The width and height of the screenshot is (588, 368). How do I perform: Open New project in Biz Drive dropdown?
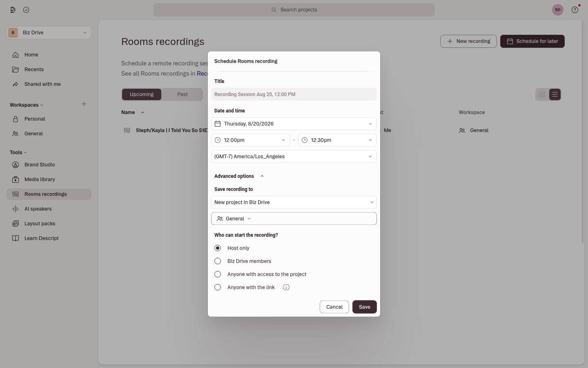tap(294, 202)
